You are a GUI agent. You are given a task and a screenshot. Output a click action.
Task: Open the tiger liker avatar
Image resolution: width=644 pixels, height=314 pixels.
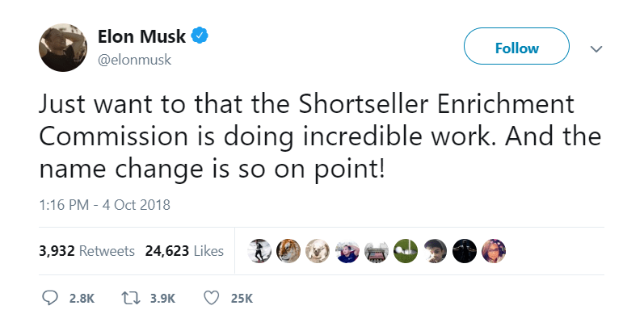pos(288,251)
